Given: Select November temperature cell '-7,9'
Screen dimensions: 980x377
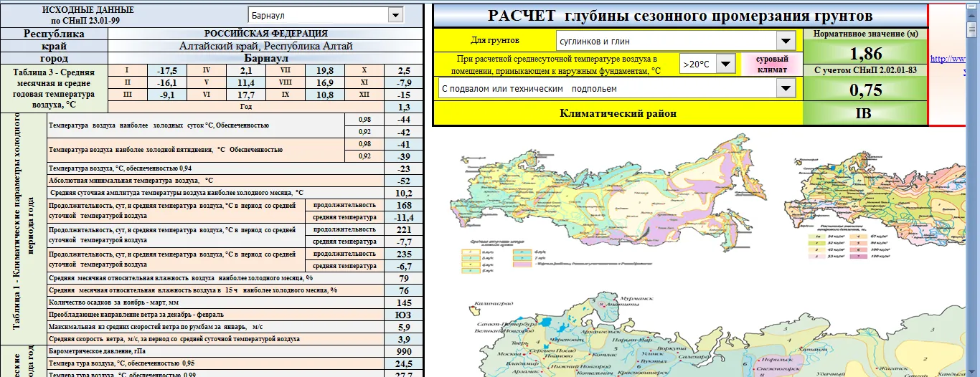Looking at the screenshot, I should pyautogui.click(x=404, y=82).
